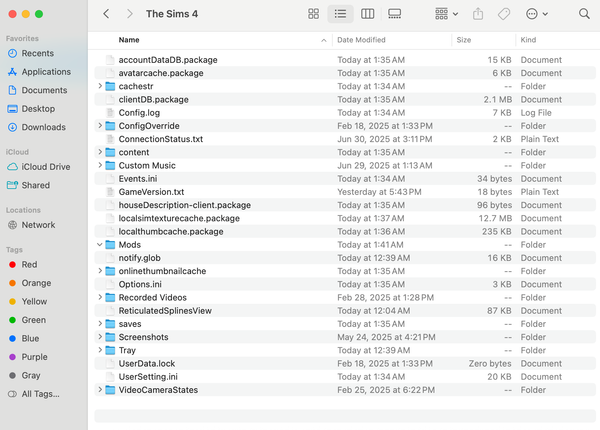Filter by the Red tag
Viewport: 600px width, 430px height.
[x=29, y=264]
